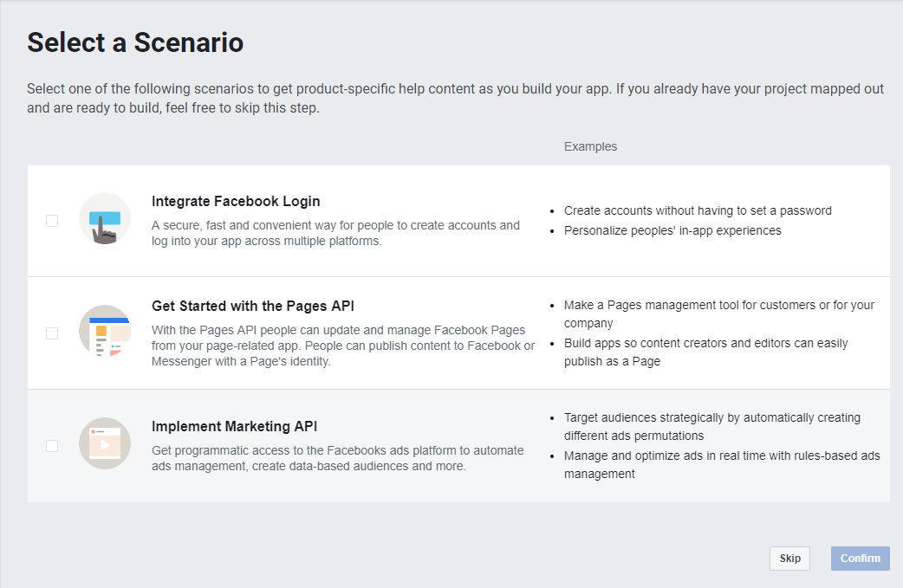Skip the scenario selection step
Viewport: 903px width, 588px height.
click(x=789, y=558)
